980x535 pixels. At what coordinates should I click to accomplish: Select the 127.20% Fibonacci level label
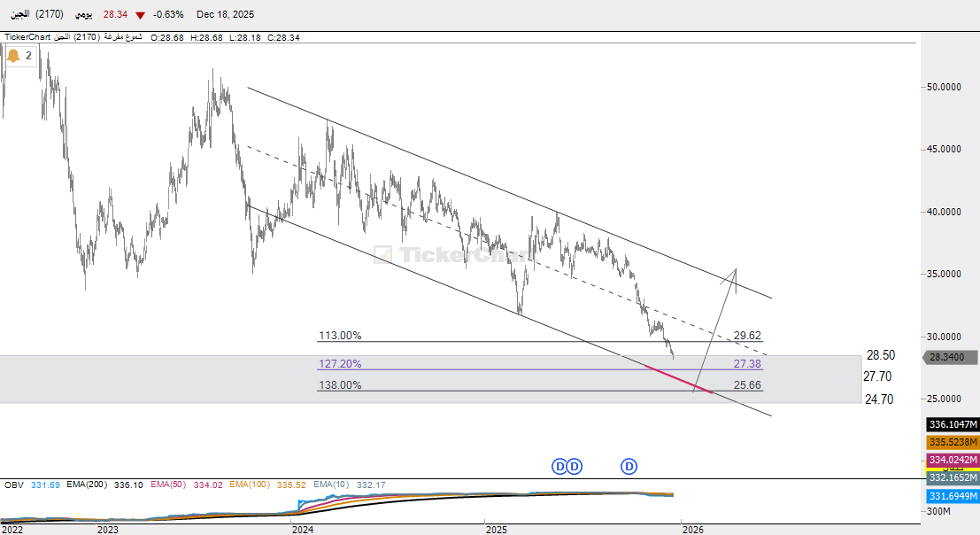(340, 364)
